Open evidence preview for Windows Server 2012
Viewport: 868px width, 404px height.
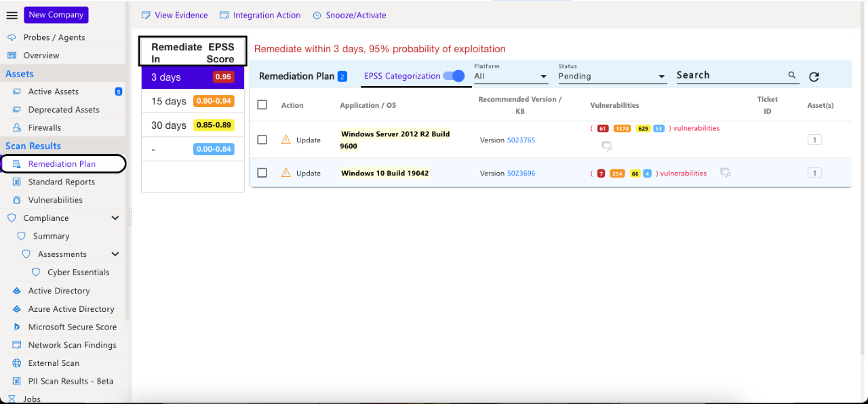[x=607, y=146]
